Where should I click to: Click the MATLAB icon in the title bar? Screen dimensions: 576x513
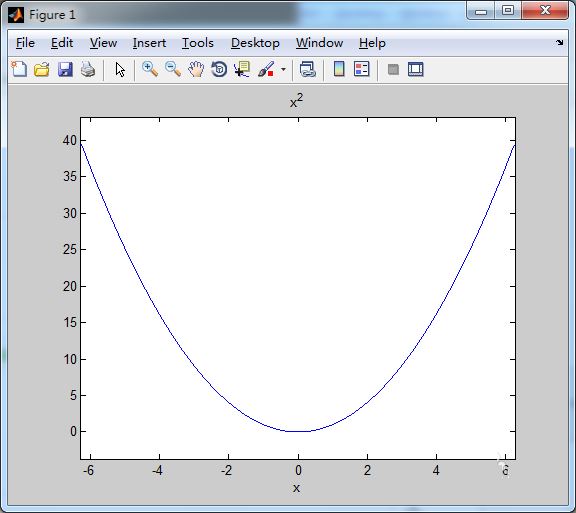click(x=16, y=15)
